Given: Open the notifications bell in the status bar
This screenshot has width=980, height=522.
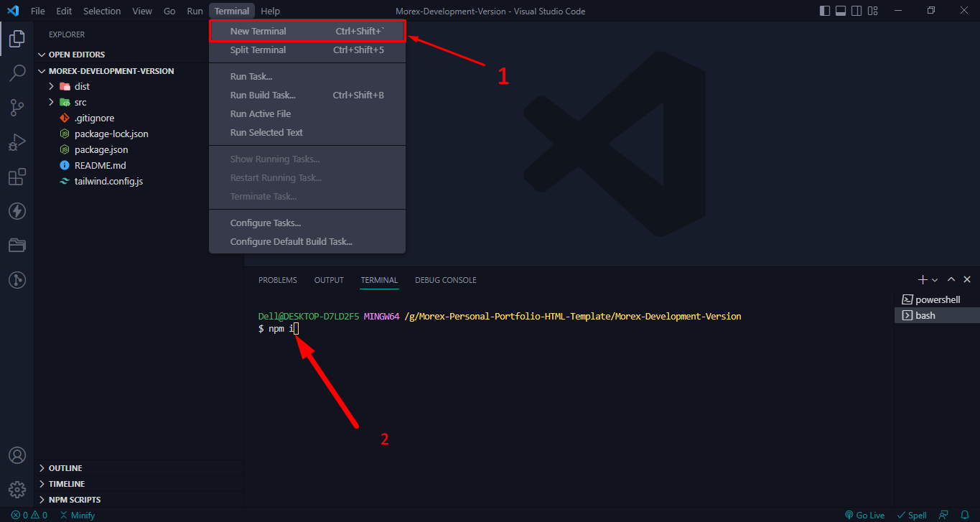Looking at the screenshot, I should [965, 515].
